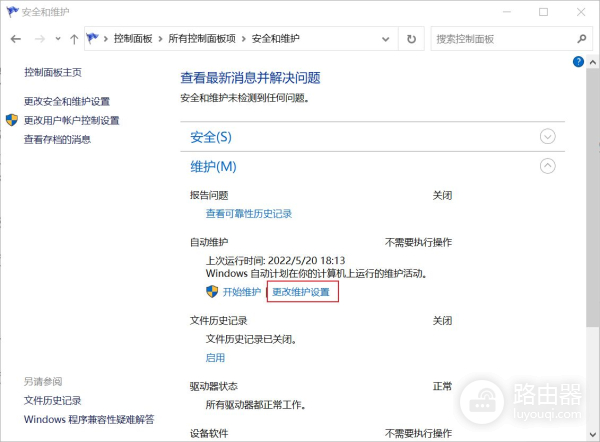The image size is (600, 442).
Task: Open Windows 程序兼容性疑难解答 link
Action: pyautogui.click(x=89, y=419)
